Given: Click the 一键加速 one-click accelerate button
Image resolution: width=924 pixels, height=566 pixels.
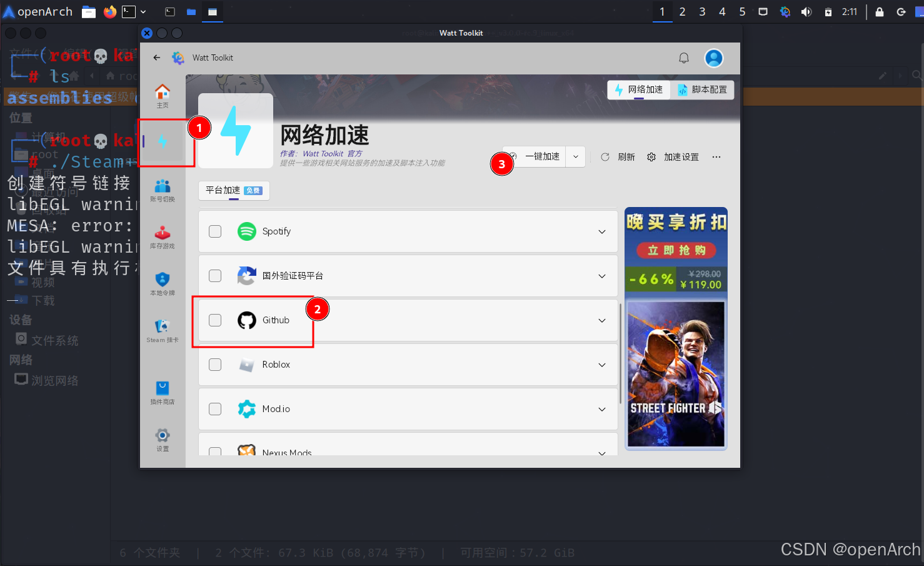Looking at the screenshot, I should click(x=535, y=157).
